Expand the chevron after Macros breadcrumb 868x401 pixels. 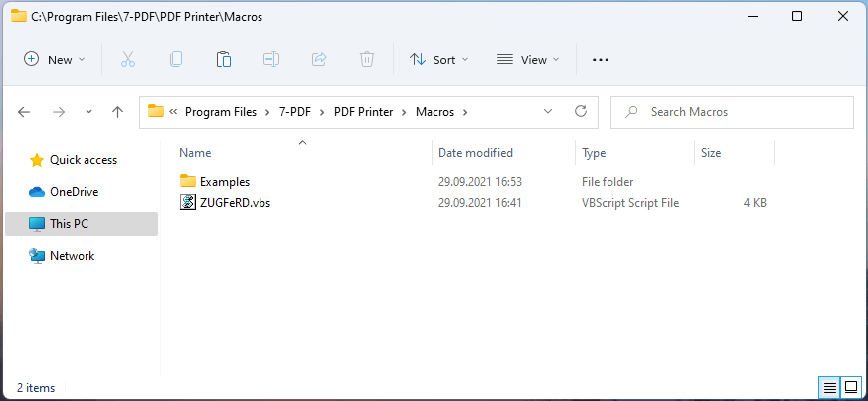[x=465, y=112]
